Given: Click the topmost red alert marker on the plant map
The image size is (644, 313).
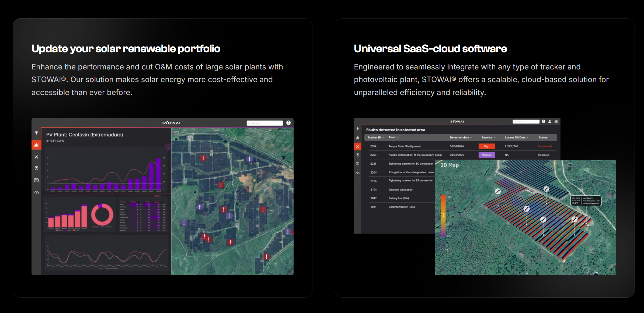Looking at the screenshot, I should tap(203, 158).
